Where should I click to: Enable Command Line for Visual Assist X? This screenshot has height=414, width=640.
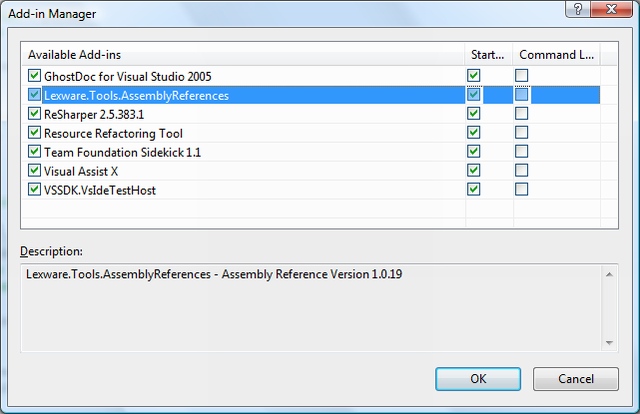coord(522,170)
